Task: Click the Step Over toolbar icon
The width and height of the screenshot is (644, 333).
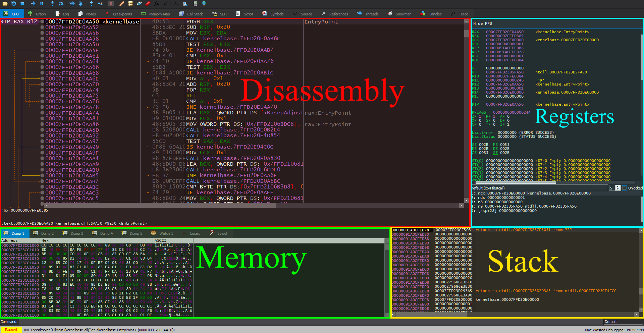Action: click(x=61, y=4)
